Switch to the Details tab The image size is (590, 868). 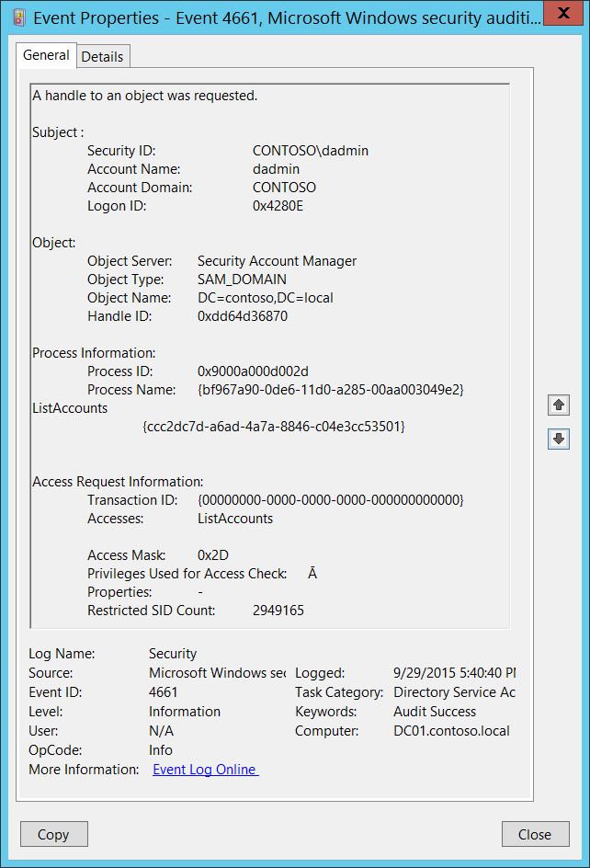102,56
